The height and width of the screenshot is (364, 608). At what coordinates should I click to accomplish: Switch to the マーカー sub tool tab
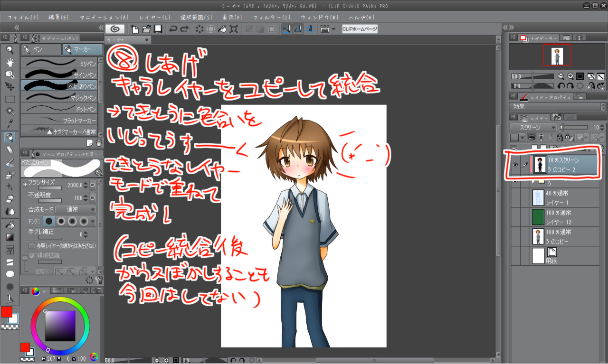click(x=83, y=49)
